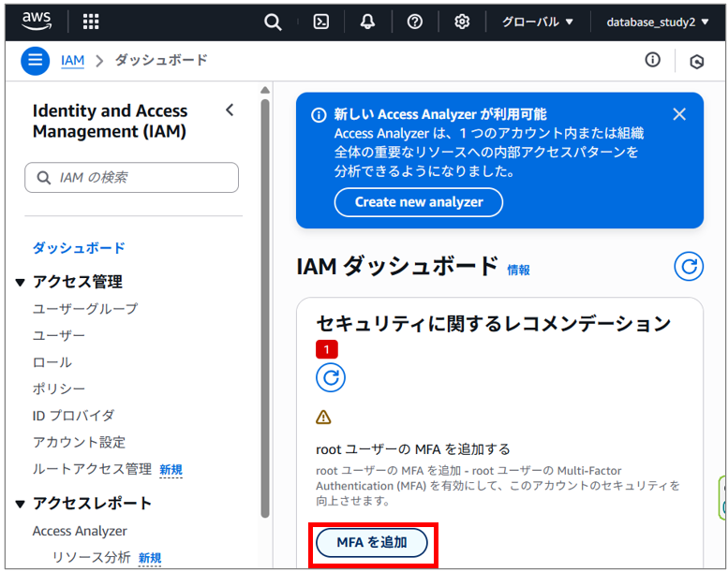Open the hexagon tools icon at top right

pyautogui.click(x=696, y=61)
